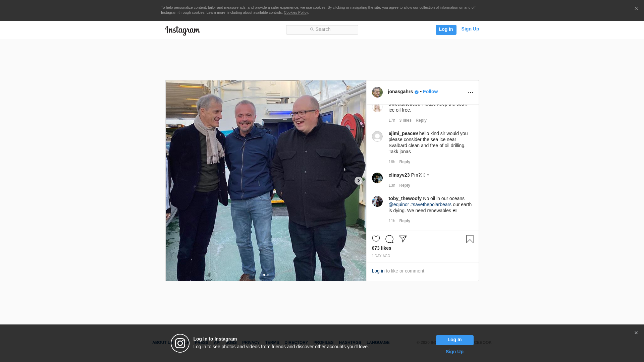Share the post using the paper plane icon

[402, 239]
